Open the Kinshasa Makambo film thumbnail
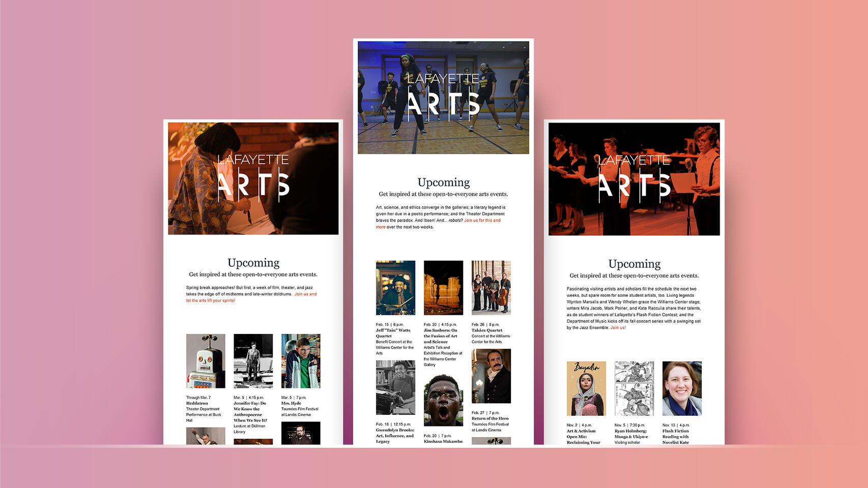Image resolution: width=868 pixels, height=488 pixels. pyautogui.click(x=443, y=400)
